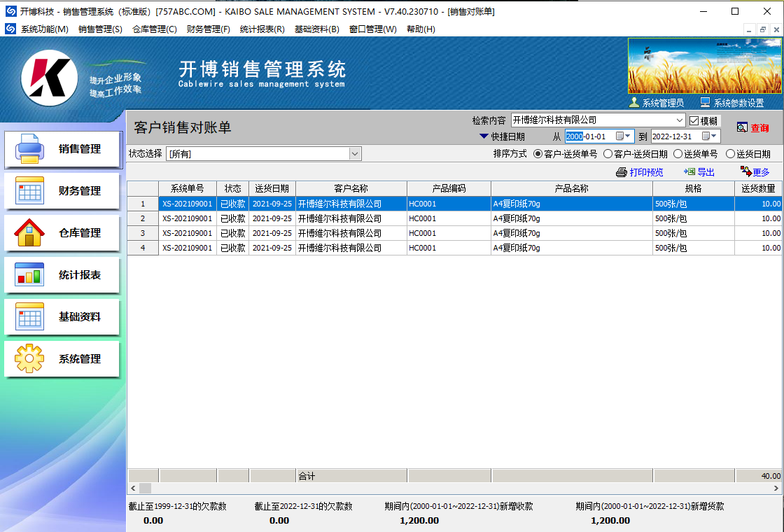Select row number 3 header

[143, 233]
